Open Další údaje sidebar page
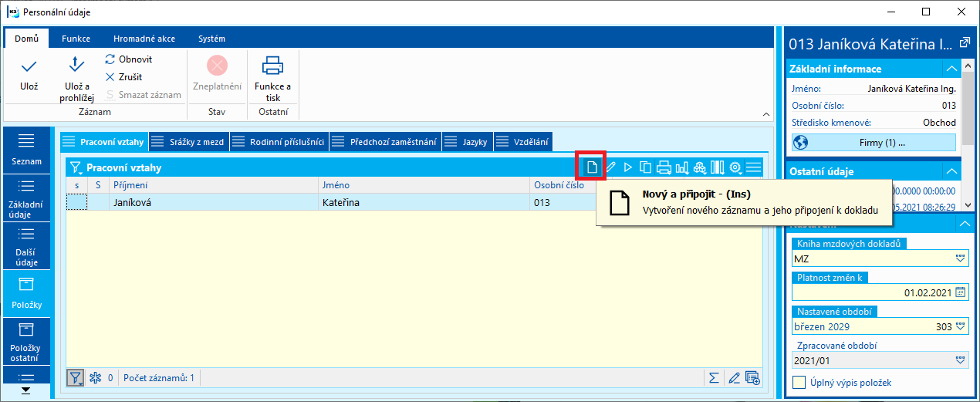The width and height of the screenshot is (980, 402). [x=27, y=246]
